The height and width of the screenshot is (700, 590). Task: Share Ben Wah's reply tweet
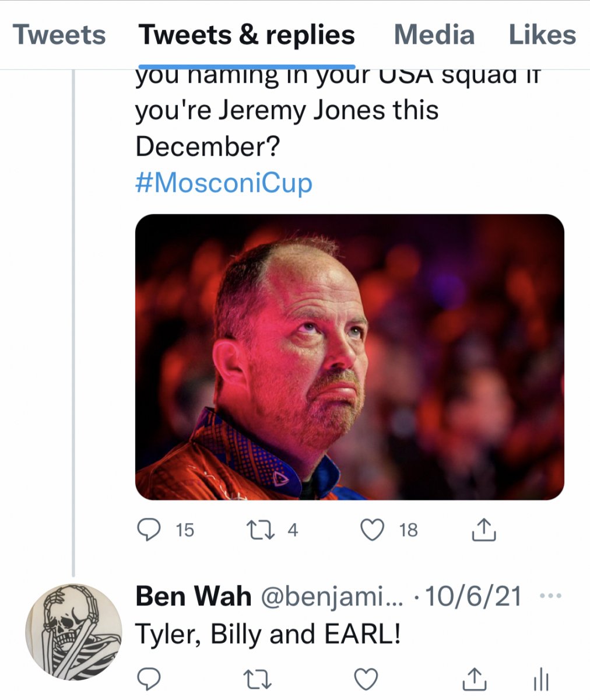coord(474,679)
